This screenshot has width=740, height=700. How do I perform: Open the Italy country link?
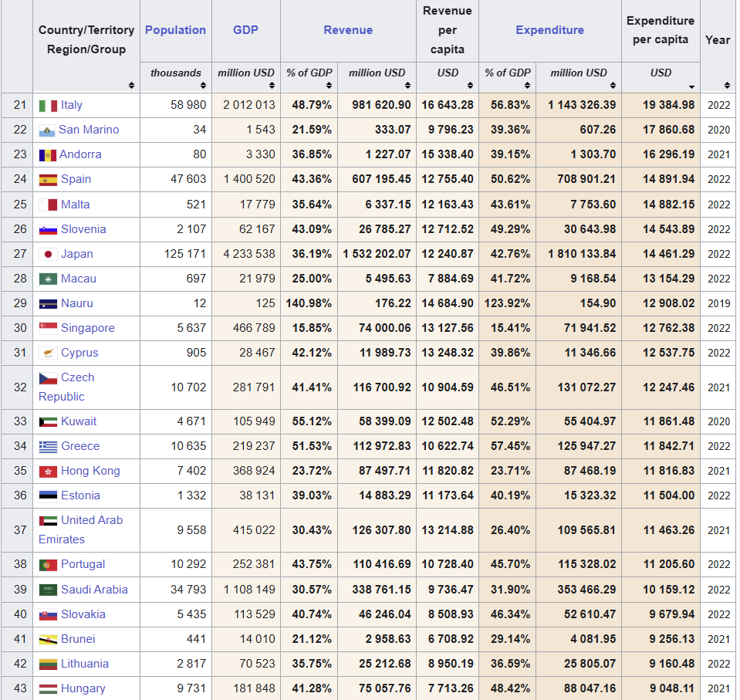(72, 105)
